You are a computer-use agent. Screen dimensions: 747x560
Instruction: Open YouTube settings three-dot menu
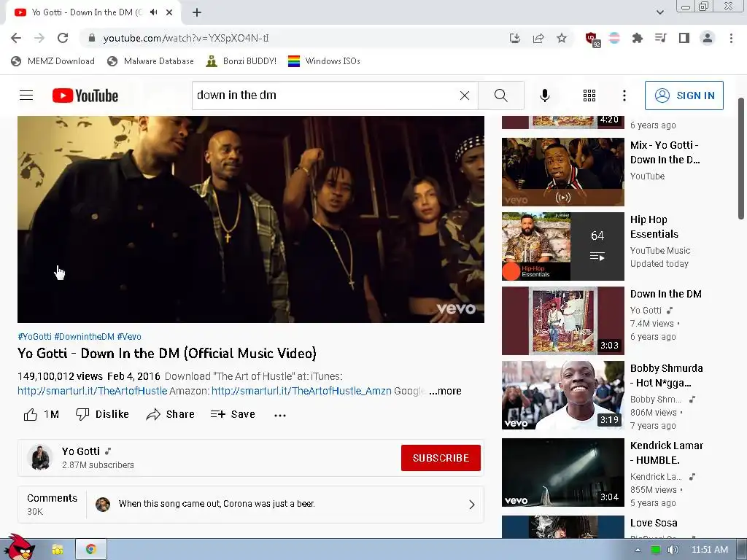pyautogui.click(x=624, y=96)
